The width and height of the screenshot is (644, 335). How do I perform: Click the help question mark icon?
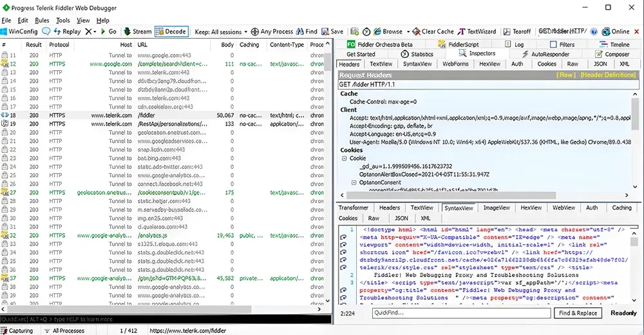click(x=594, y=31)
